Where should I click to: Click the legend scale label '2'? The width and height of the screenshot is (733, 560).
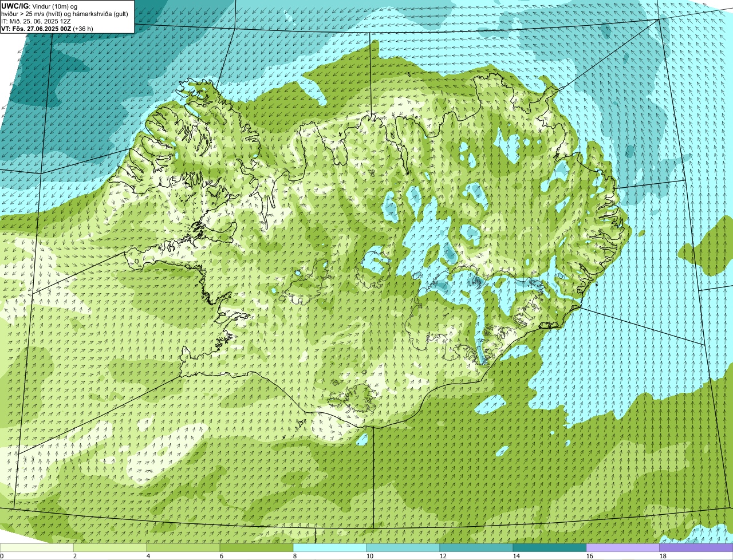coord(74,556)
